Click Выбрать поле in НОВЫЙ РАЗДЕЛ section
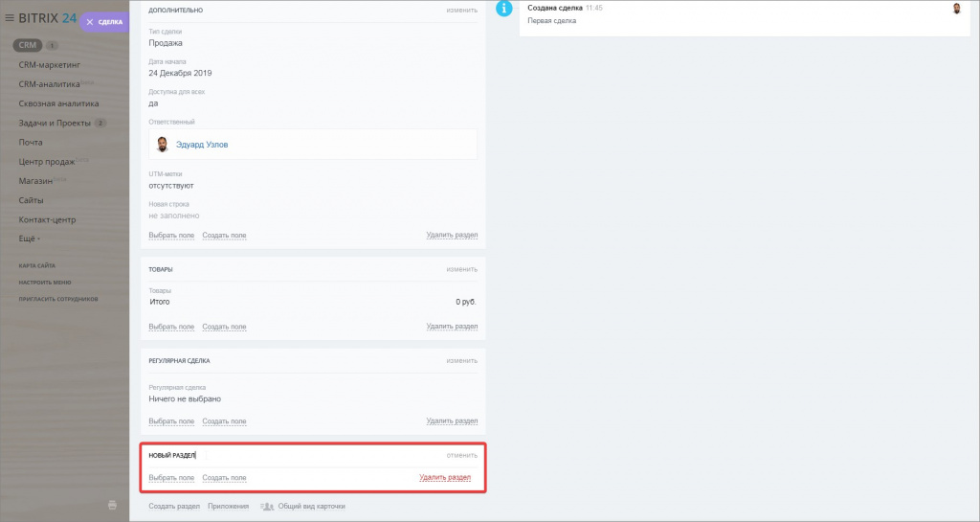 click(x=171, y=478)
